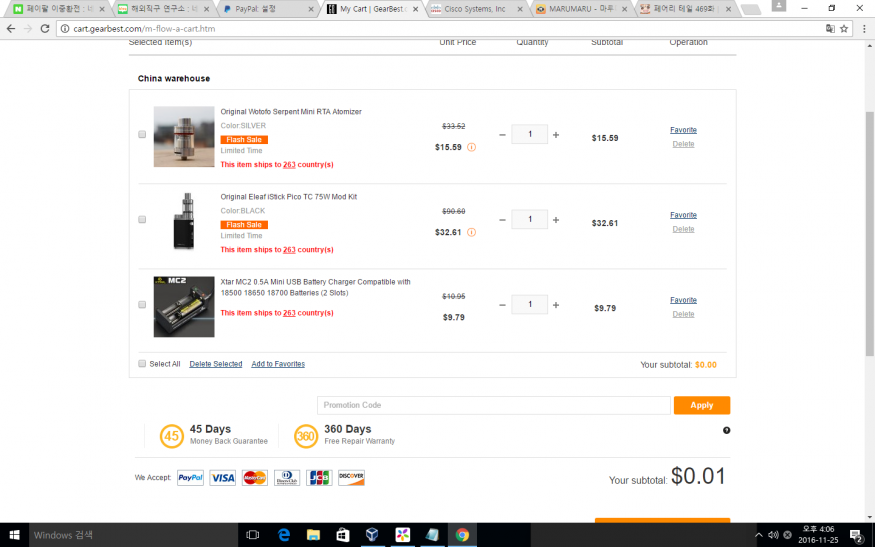Tick the Select All checkbox

click(142, 364)
